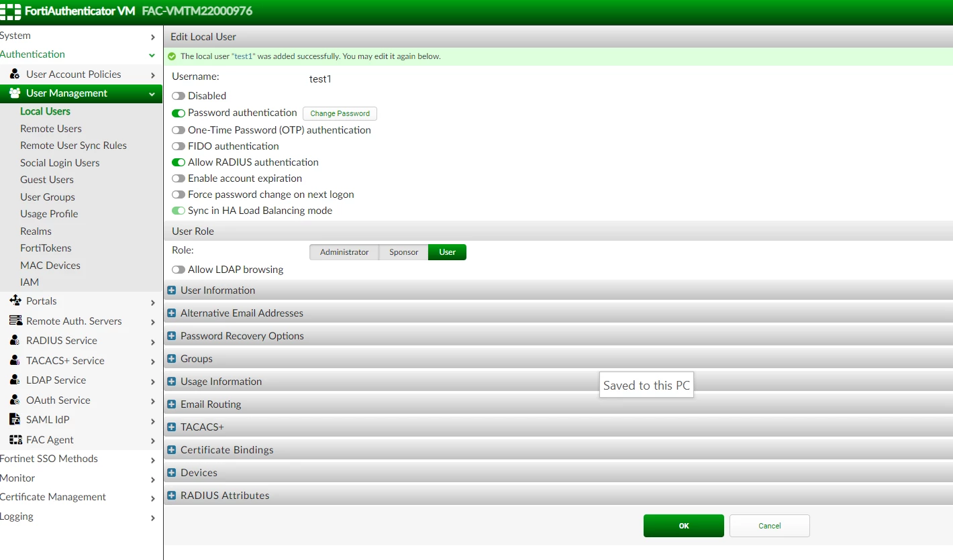Expand the Devices section
Viewport: 953px width, 560px height.
click(x=172, y=473)
